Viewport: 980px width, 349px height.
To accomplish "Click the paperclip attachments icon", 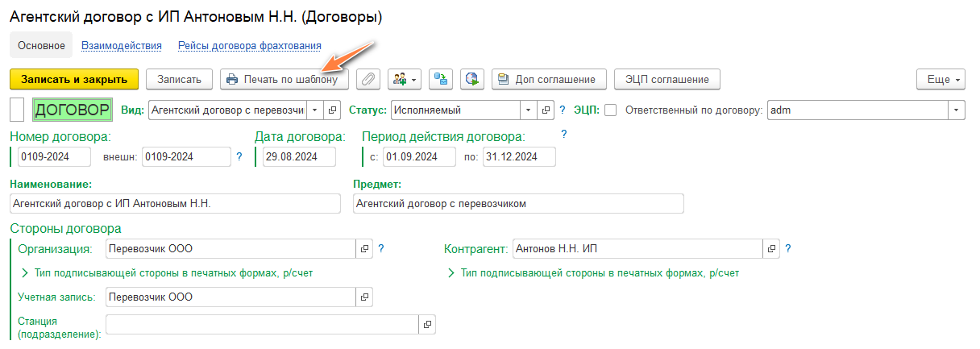I will 368,79.
